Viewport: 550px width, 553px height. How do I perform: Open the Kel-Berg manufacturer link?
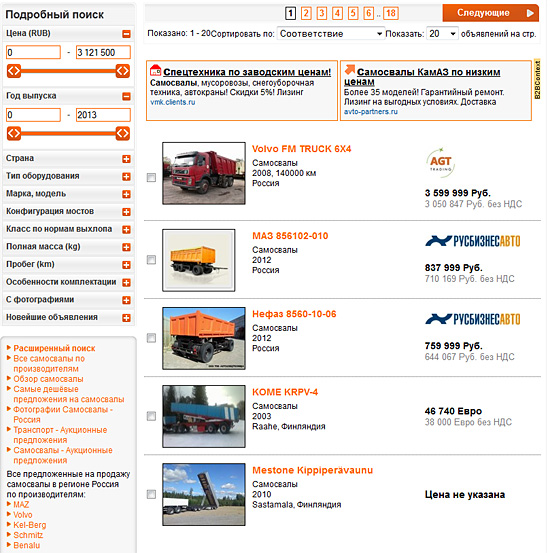30,525
